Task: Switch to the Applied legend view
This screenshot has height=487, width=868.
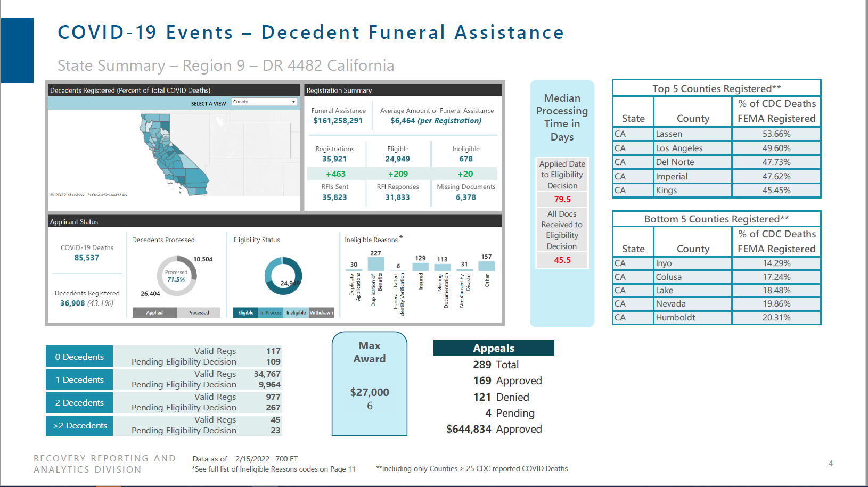Action: pyautogui.click(x=154, y=312)
